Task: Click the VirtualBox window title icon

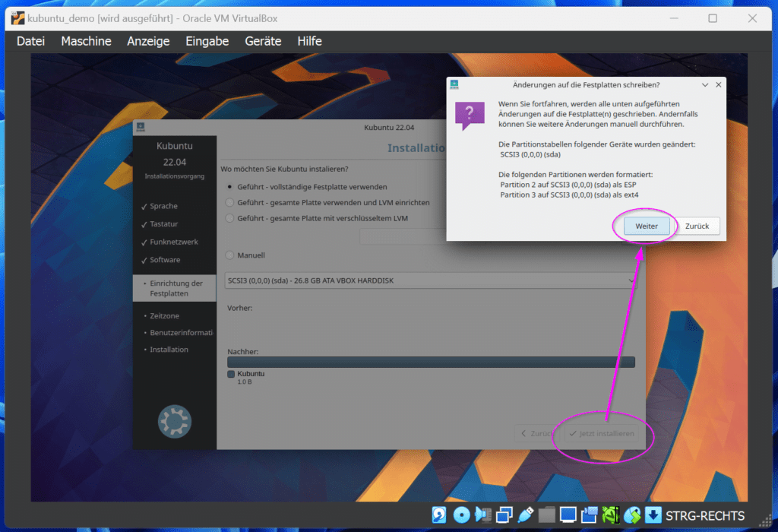Action: (18, 18)
